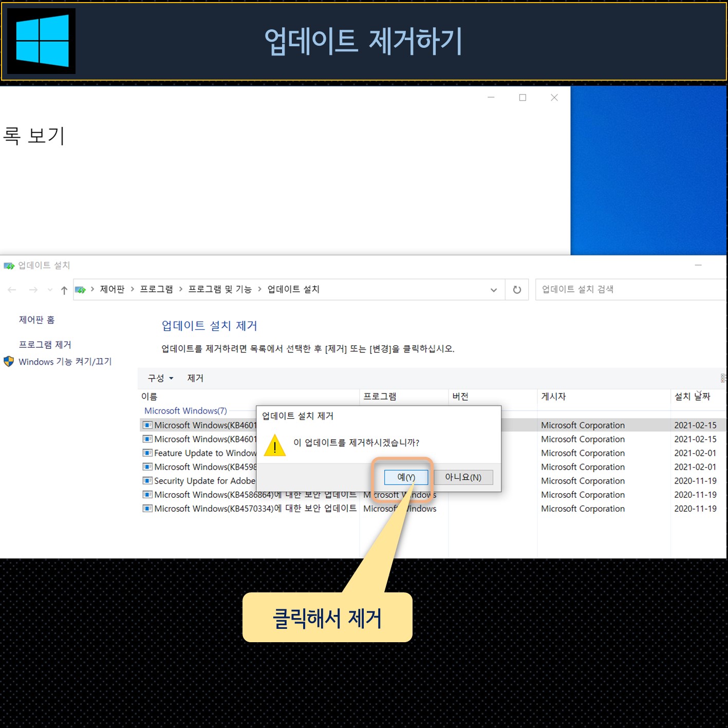The width and height of the screenshot is (728, 728).
Task: Click breadcrumb chevron after 프로그램 및 기능
Action: (259, 289)
